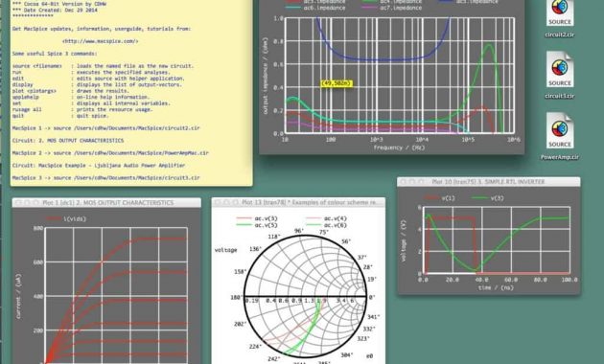
Task: Click the 'output impedance / (ohm)' axis label
Action: click(266, 76)
